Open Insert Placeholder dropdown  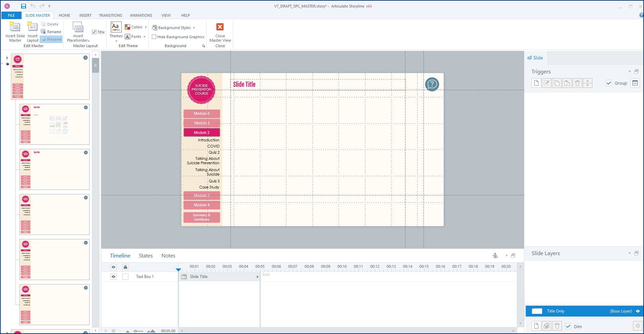[x=78, y=32]
